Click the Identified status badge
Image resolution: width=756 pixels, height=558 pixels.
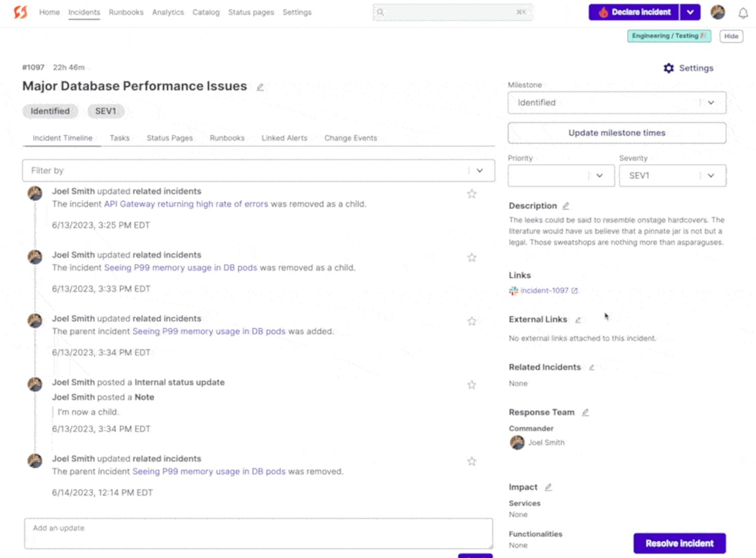50,111
